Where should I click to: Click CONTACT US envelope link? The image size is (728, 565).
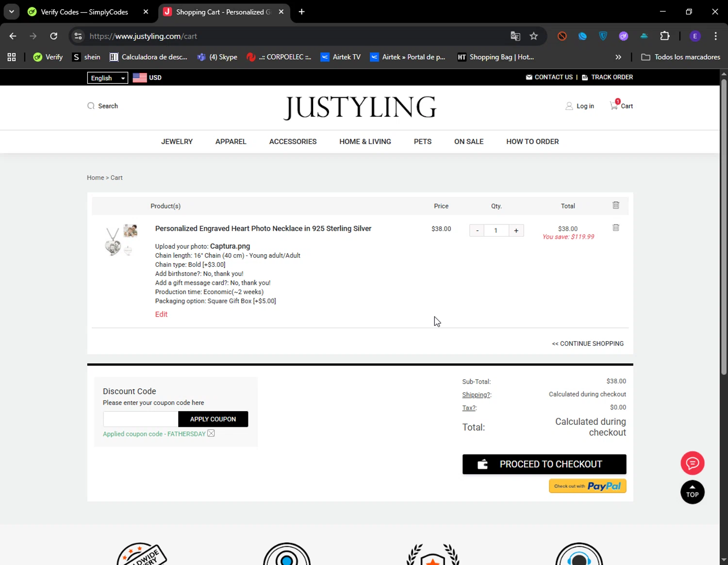tap(549, 77)
